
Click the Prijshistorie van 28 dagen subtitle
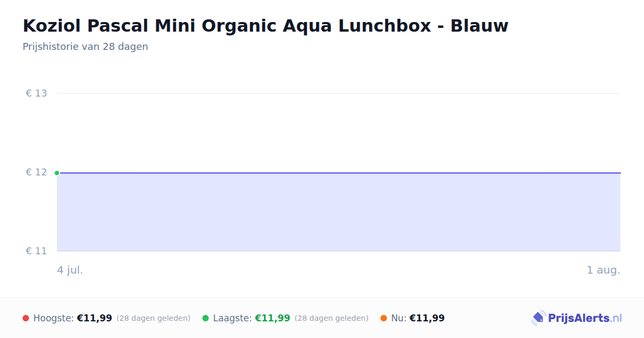coord(85,47)
